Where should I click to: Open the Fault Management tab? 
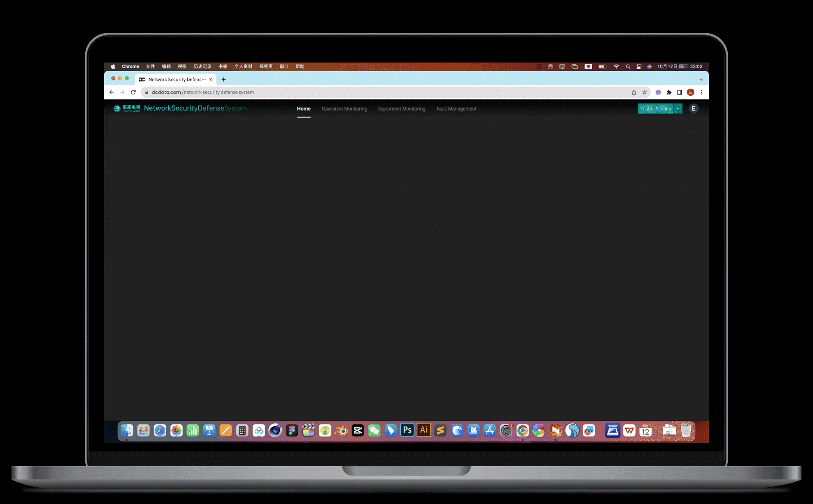(456, 109)
